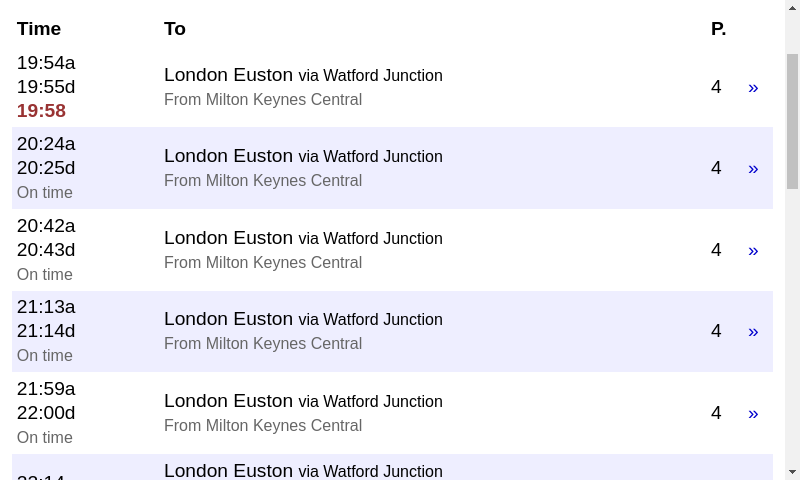The height and width of the screenshot is (480, 800).
Task: Open details arrow for 20:25 departure
Action: (x=753, y=169)
